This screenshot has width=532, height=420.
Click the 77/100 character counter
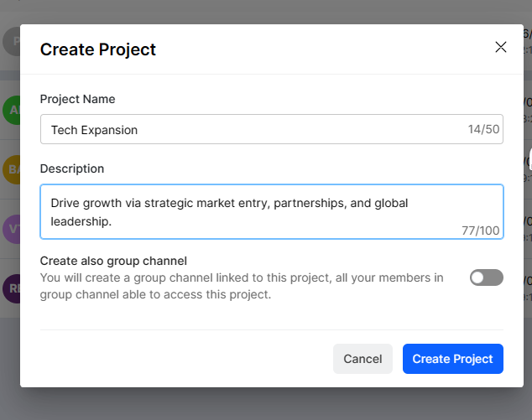(x=480, y=231)
